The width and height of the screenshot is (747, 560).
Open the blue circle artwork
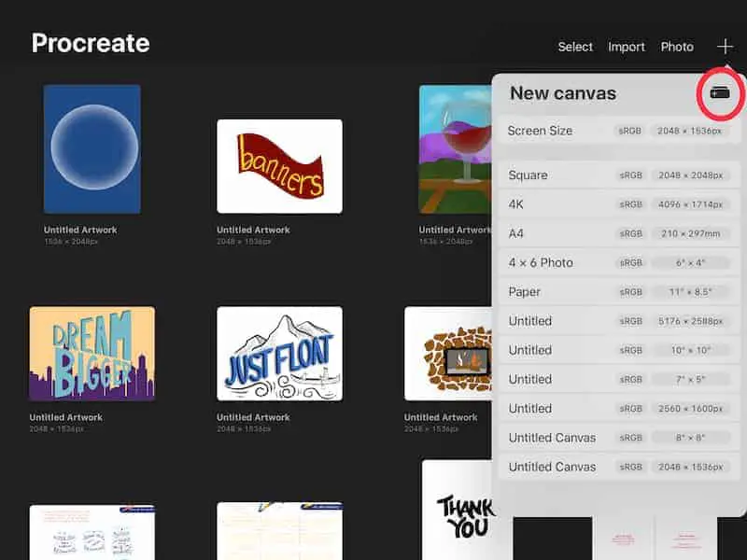92,149
